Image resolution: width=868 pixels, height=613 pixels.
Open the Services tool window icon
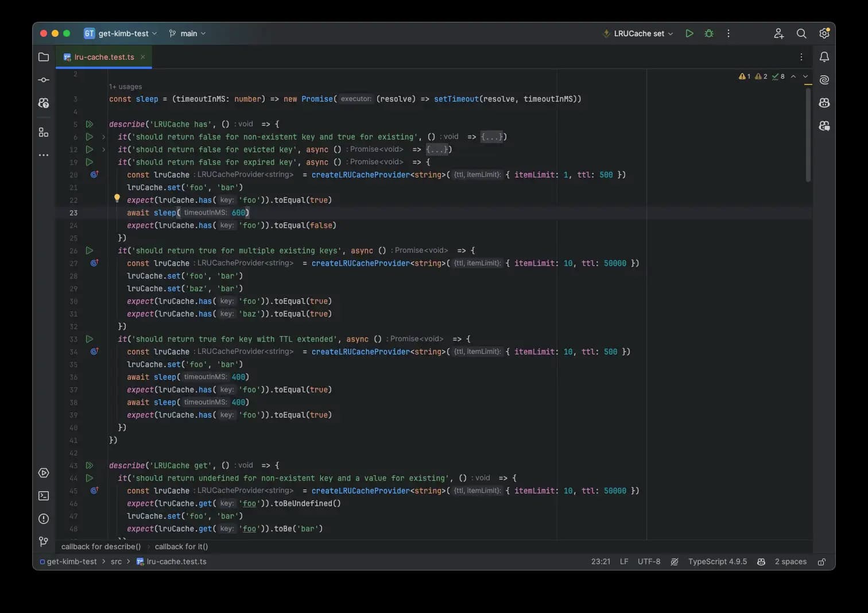tap(44, 473)
